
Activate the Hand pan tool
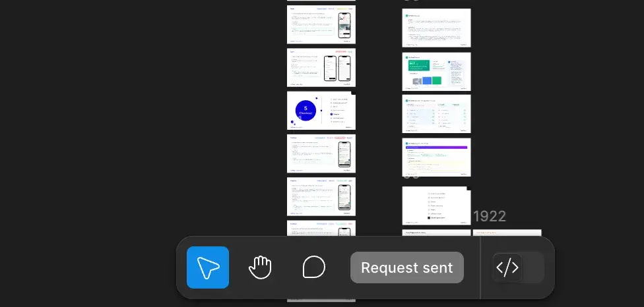coord(261,267)
